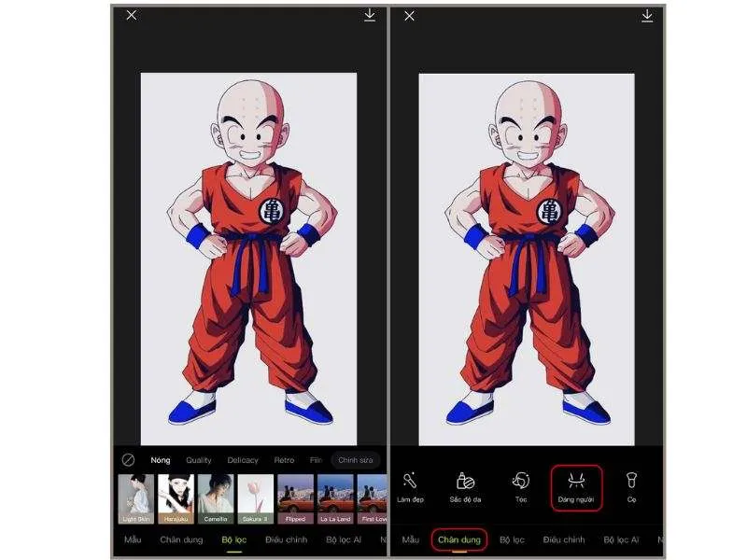Apply the Camellia filter thumbnail

[x=216, y=498]
